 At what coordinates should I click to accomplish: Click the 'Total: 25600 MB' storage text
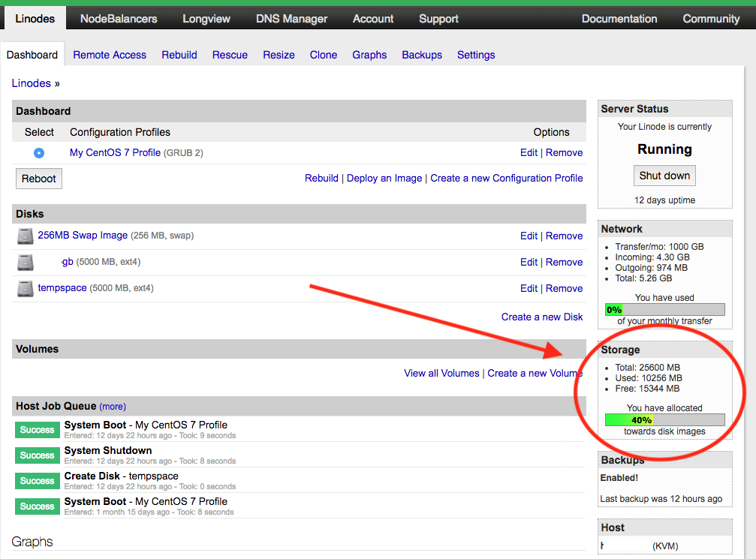[x=648, y=368]
